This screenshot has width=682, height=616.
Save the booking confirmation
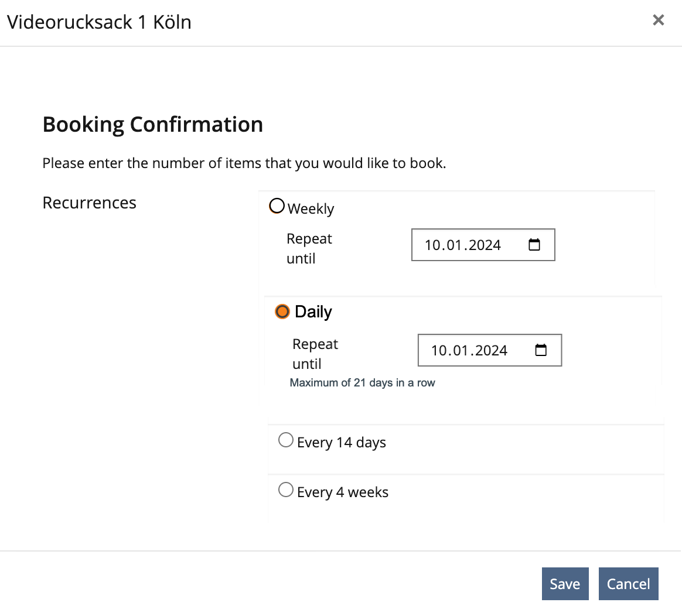(565, 584)
